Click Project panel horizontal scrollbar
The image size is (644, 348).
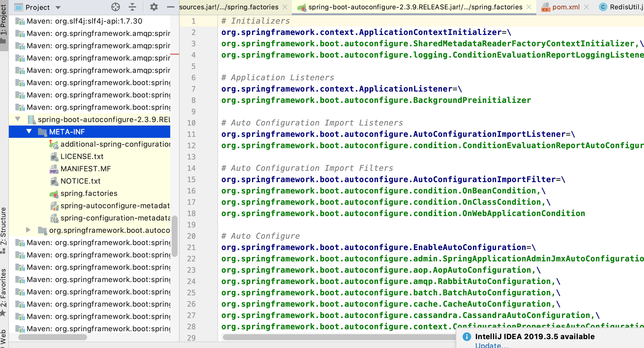52,337
